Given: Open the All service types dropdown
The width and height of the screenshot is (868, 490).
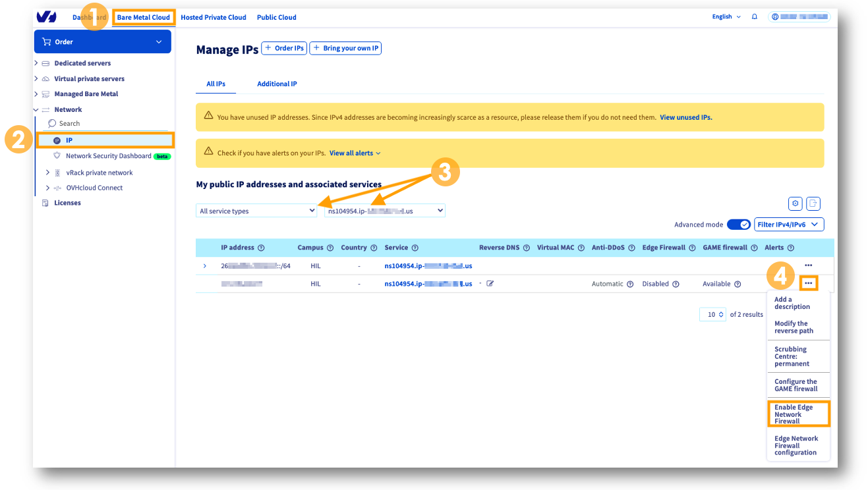Looking at the screenshot, I should click(256, 210).
